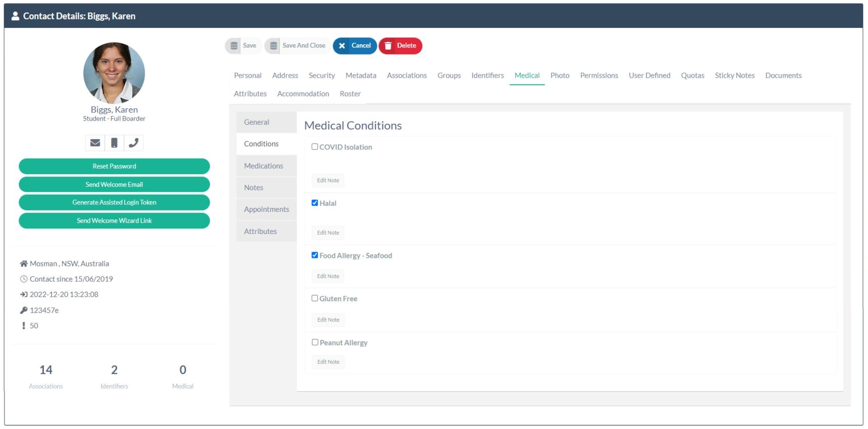The image size is (868, 429).
Task: Click the blue Cancel X button
Action: (x=355, y=46)
